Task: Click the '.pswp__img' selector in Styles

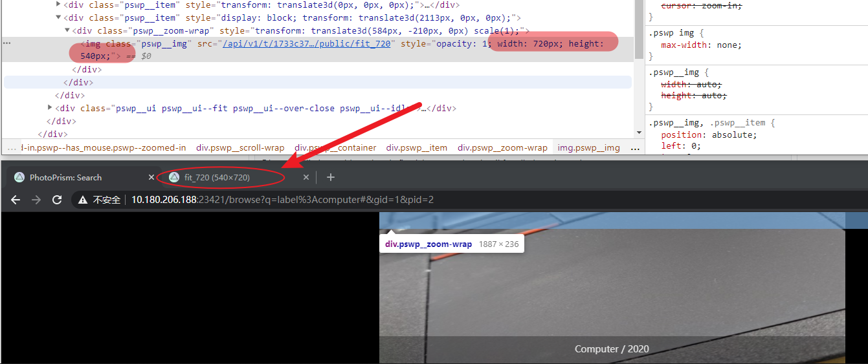Action: (x=674, y=72)
